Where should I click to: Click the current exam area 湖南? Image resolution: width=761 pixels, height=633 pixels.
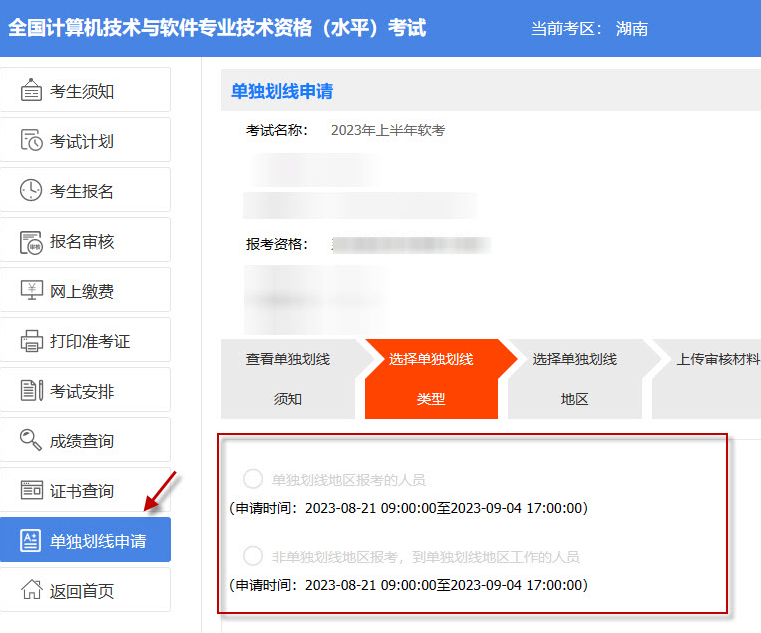pyautogui.click(x=632, y=29)
